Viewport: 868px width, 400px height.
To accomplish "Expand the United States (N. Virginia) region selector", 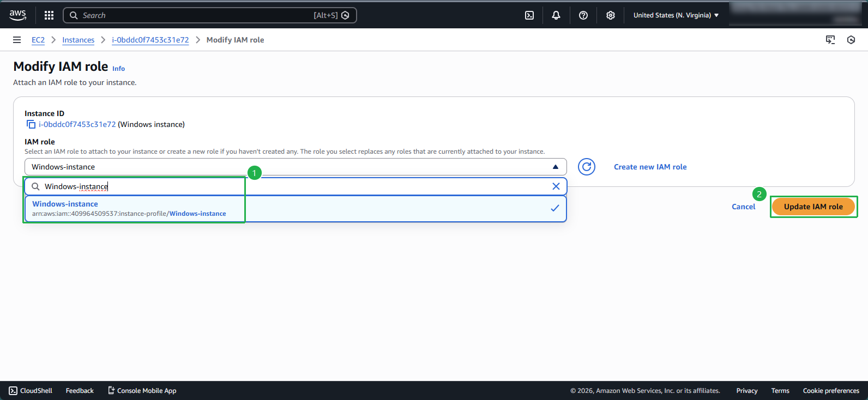I will tap(676, 15).
